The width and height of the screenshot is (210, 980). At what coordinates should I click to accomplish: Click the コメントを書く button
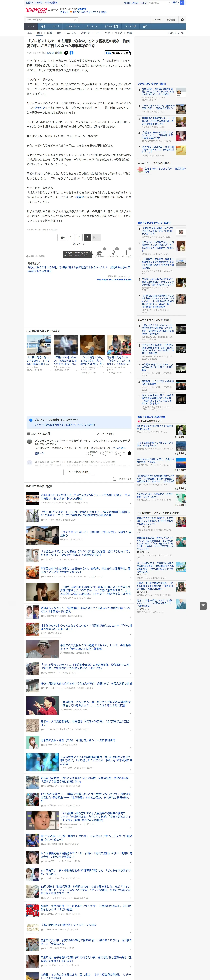105,434
